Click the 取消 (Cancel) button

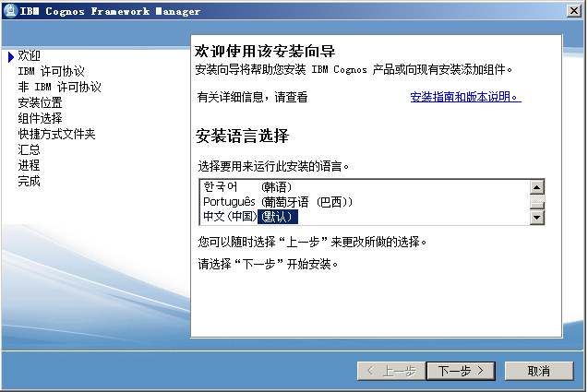point(539,371)
